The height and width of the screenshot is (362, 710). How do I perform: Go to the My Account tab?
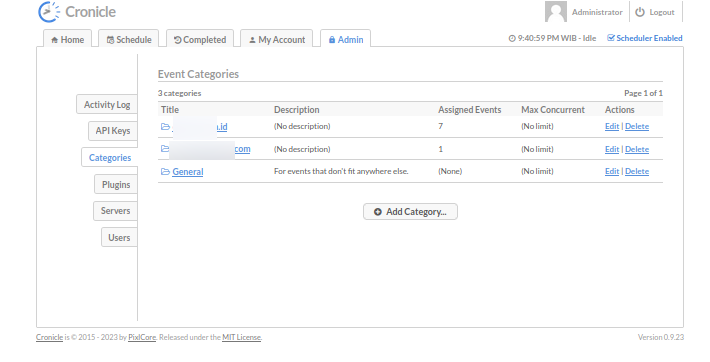(277, 39)
